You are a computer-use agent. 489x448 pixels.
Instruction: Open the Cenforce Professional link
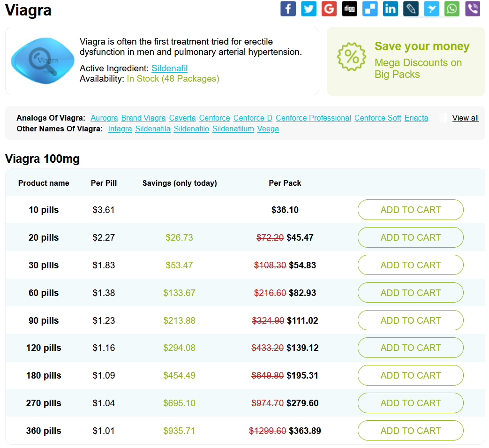313,118
